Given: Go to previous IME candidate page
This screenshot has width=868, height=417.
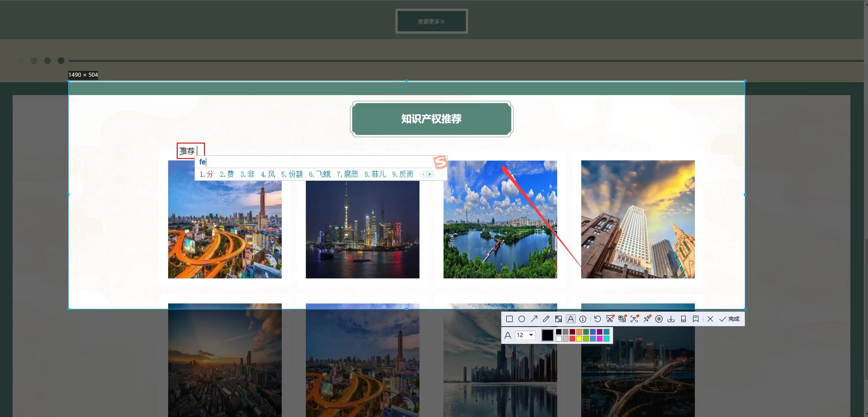Looking at the screenshot, I should point(423,174).
